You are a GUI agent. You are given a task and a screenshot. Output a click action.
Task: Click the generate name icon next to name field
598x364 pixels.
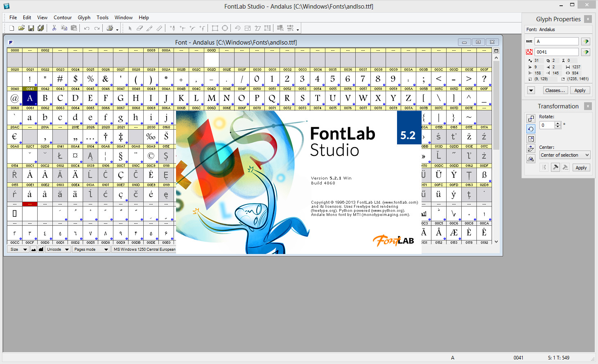tap(586, 41)
